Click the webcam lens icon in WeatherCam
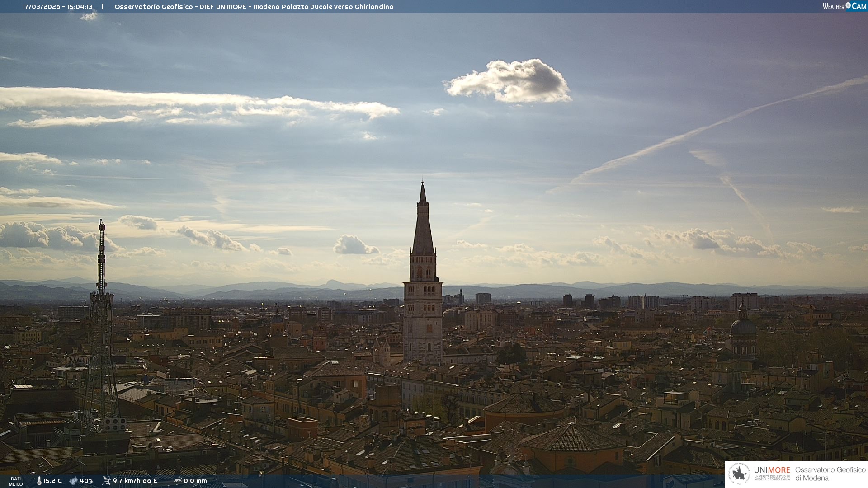 click(x=848, y=5)
